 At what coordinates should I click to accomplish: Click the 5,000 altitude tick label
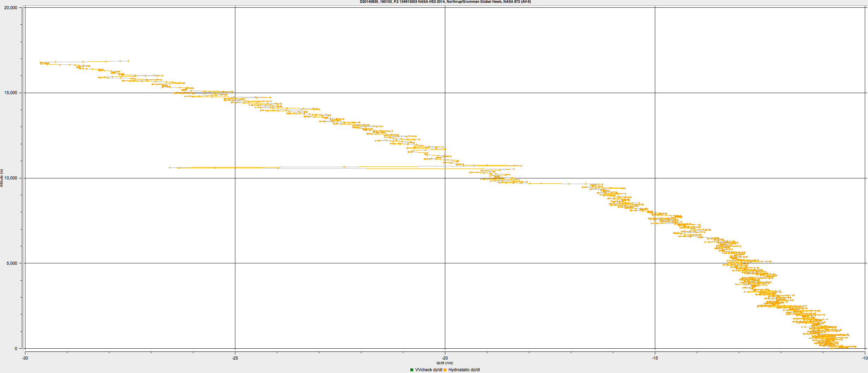pos(12,263)
